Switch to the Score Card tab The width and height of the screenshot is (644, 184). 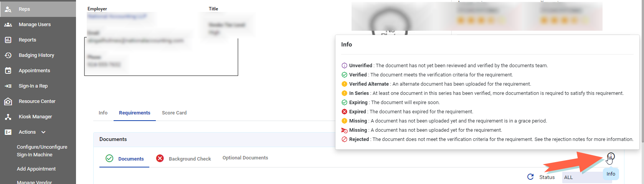(x=174, y=113)
